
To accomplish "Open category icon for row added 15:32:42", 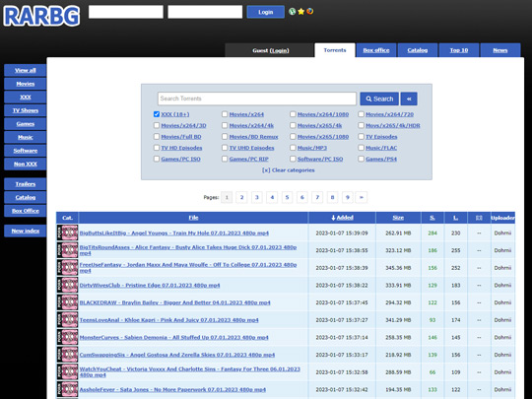I will pyautogui.click(x=68, y=389).
